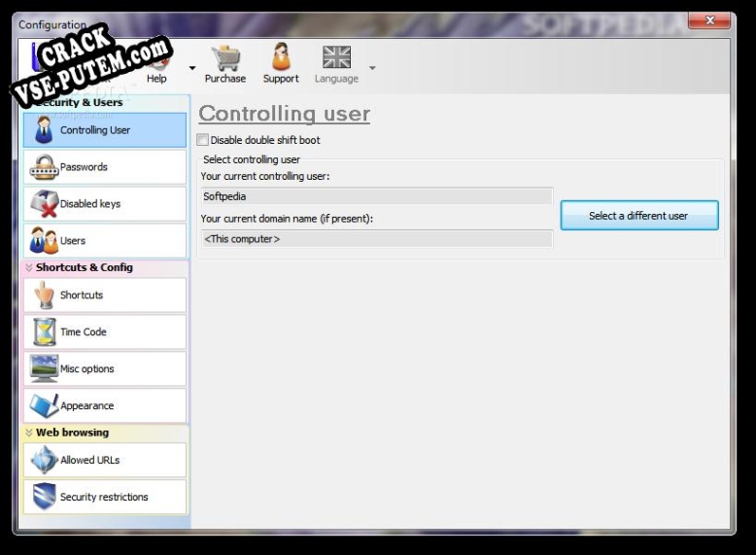
Task: Open Allowed URLs globe item
Action: pyautogui.click(x=105, y=461)
